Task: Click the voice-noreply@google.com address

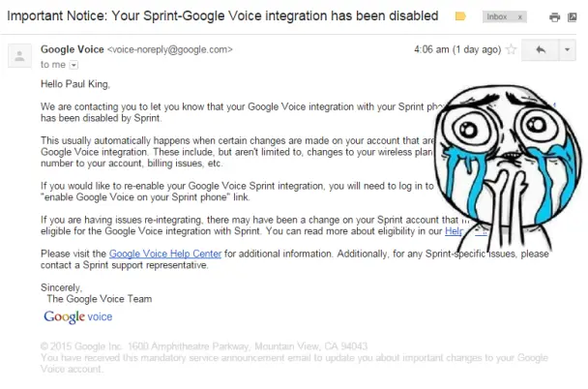Action: (170, 49)
